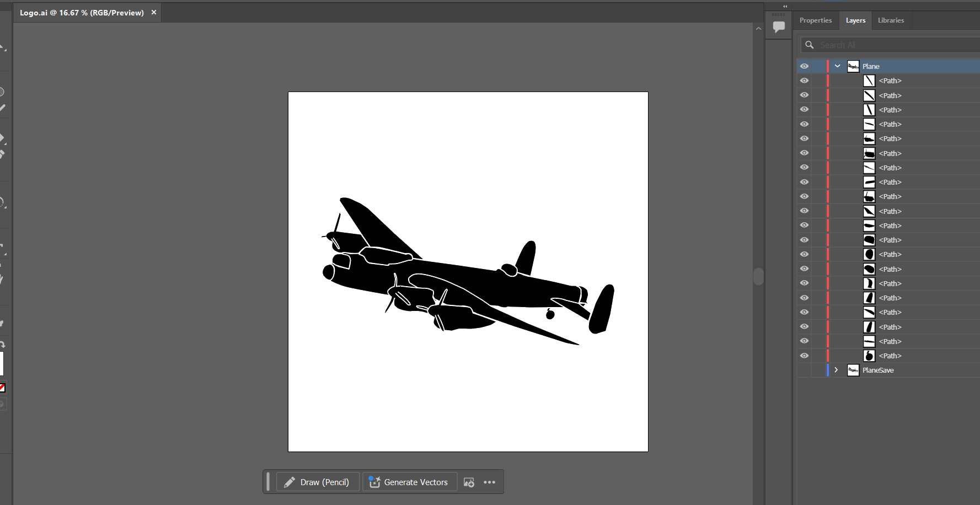Click the None stroke swatch icon
The image size is (980, 505).
(2, 388)
